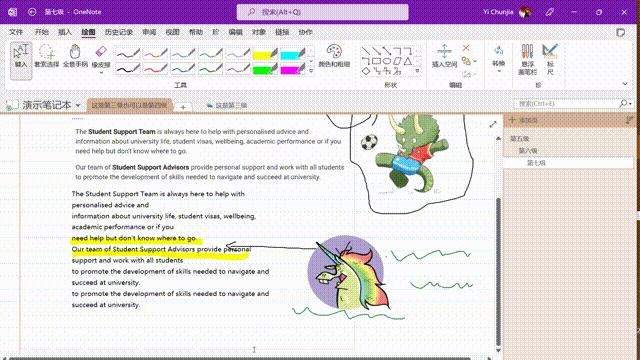Select the active orange section tab
The image size is (640, 360).
pos(129,105)
